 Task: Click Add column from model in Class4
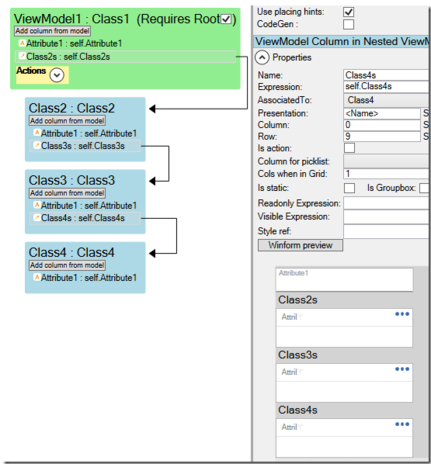coord(67,265)
